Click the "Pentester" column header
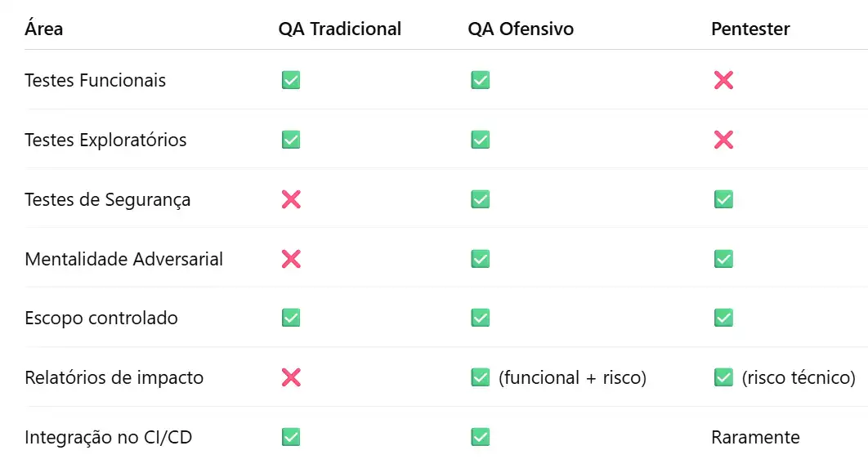 point(750,29)
